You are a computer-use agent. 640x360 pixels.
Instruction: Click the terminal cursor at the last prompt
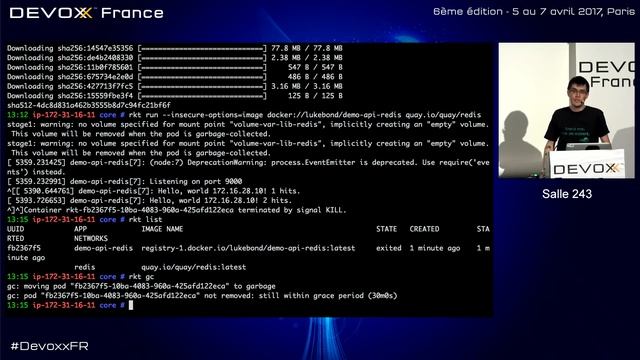point(131,305)
